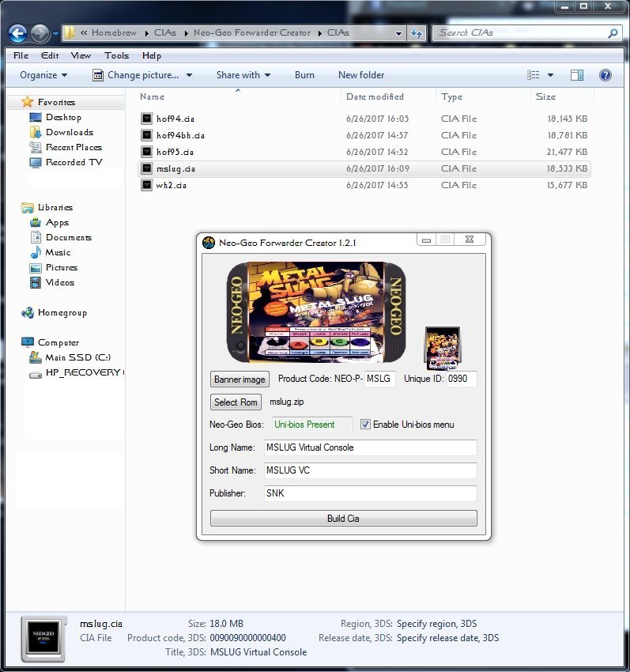Click the Publisher field containing SNK

click(370, 493)
